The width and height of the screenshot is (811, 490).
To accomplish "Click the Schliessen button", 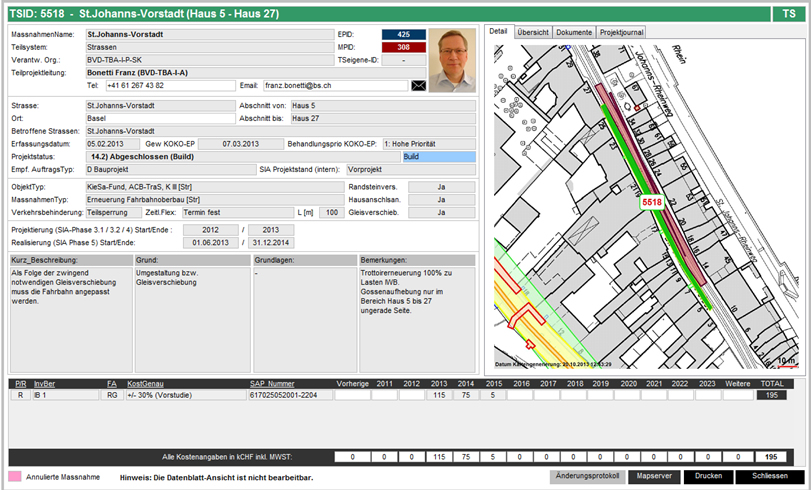I will click(770, 476).
